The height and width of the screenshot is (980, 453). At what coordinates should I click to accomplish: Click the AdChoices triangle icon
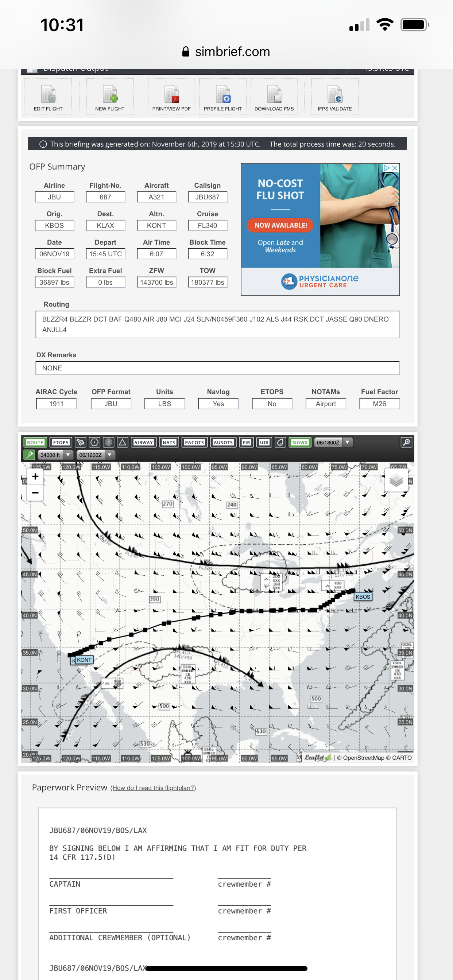[x=387, y=168]
